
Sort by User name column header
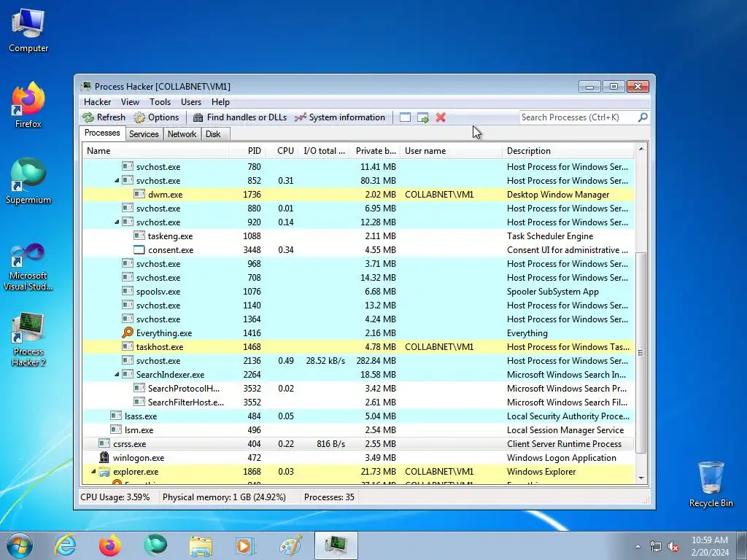point(451,150)
